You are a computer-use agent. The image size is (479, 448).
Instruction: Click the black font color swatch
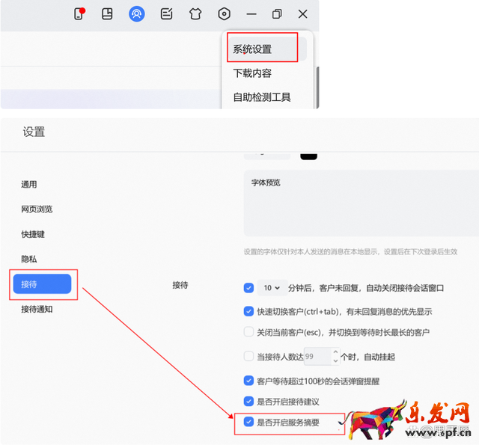308,154
